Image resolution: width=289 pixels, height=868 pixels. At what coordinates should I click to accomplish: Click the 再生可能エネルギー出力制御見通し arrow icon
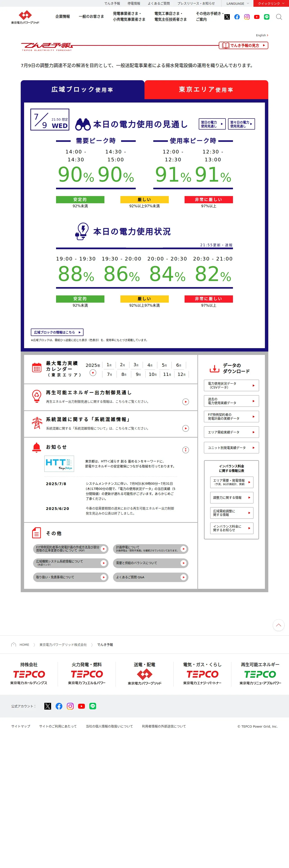point(185,402)
